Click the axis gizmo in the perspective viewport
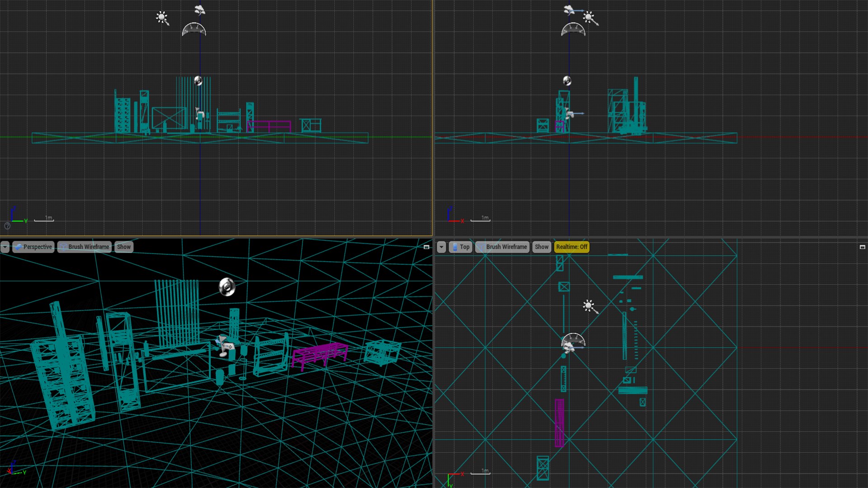 (16, 469)
